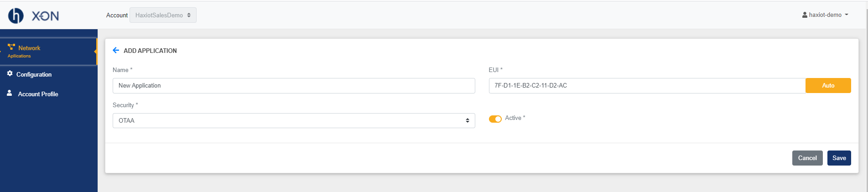Click the Configuration gear icon
The image size is (868, 192).
pos(10,73)
